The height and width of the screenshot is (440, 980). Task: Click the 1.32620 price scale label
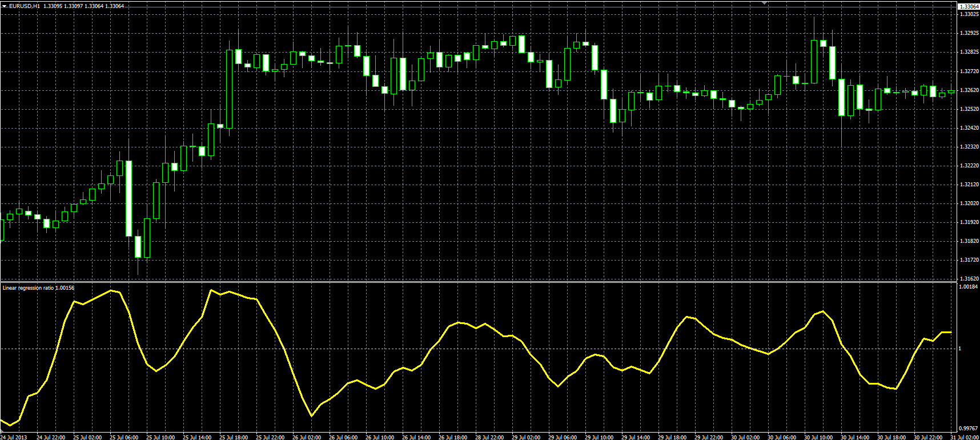point(969,90)
